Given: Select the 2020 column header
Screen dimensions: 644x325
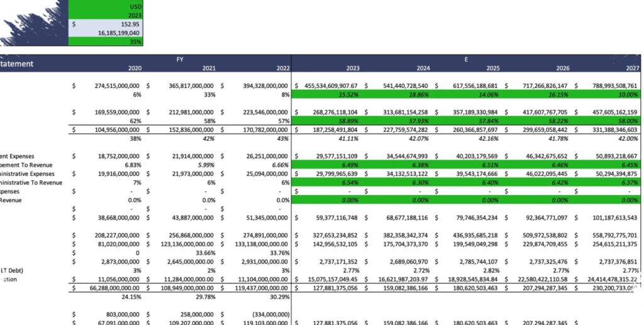Looking at the screenshot, I should pos(135,68).
